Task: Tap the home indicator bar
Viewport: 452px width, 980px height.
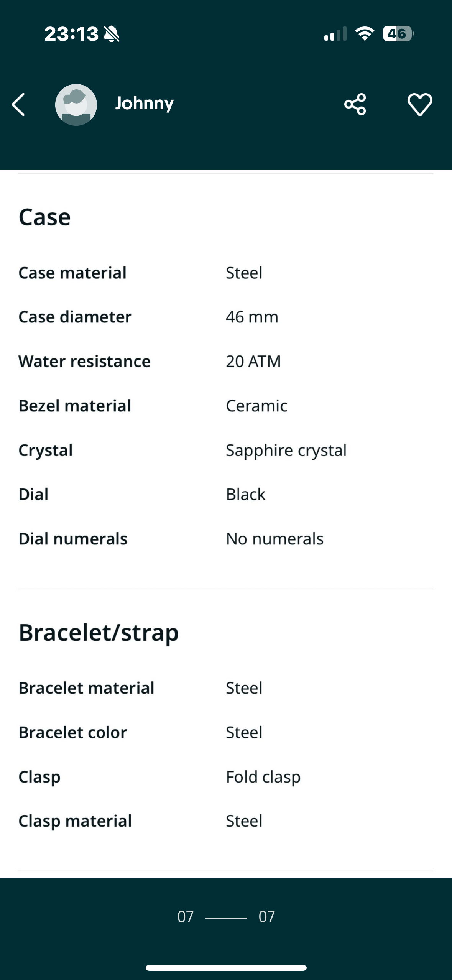Action: [x=226, y=968]
